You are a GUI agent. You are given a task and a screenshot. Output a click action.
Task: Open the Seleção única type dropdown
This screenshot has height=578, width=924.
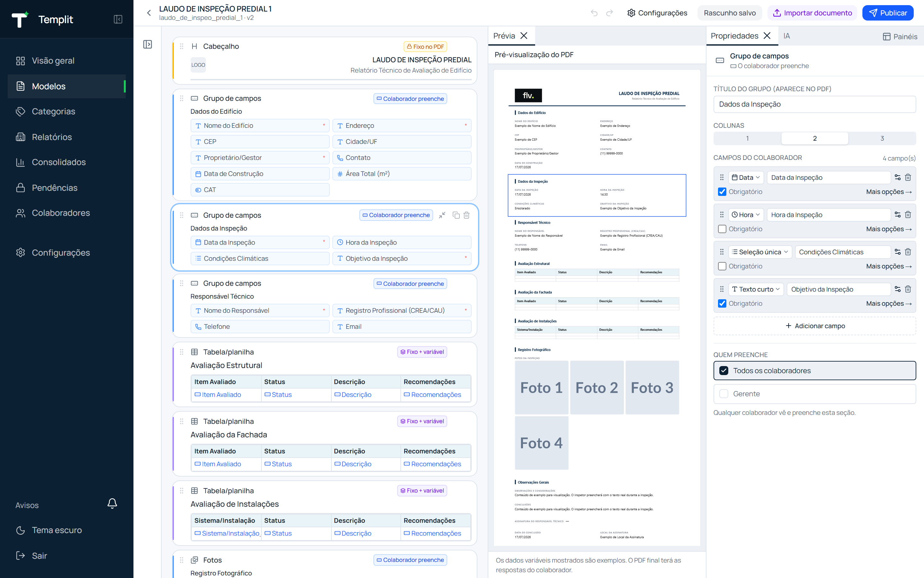pyautogui.click(x=760, y=252)
